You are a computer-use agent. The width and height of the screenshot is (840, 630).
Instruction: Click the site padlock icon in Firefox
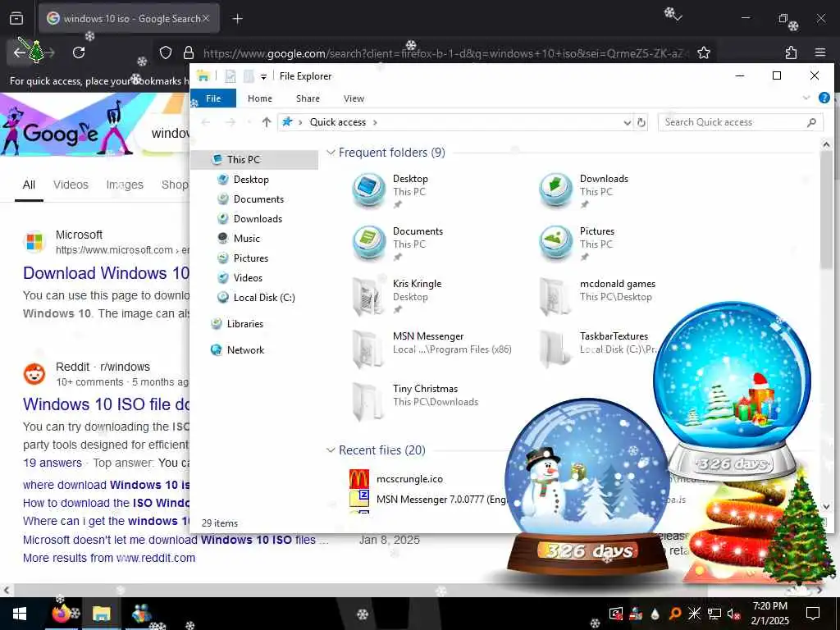[x=189, y=52]
